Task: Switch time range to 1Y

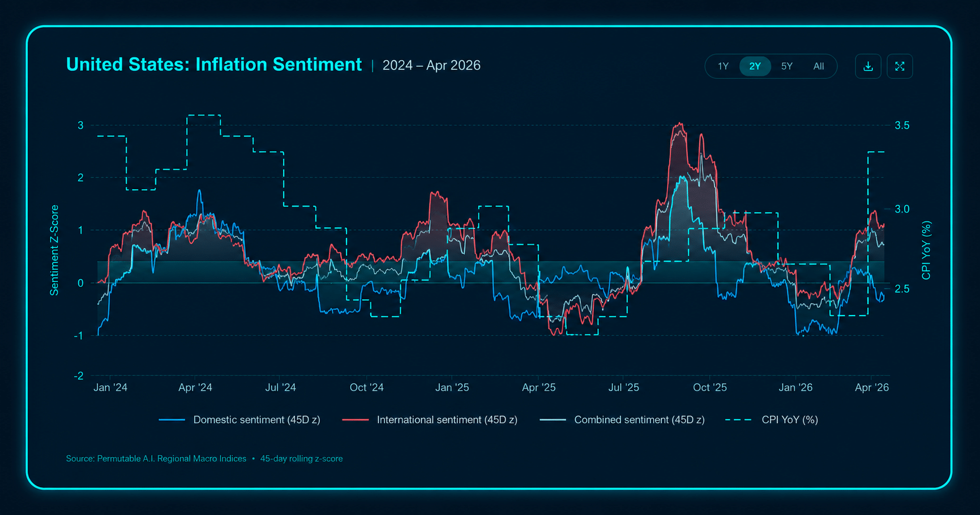Action: [x=723, y=66]
